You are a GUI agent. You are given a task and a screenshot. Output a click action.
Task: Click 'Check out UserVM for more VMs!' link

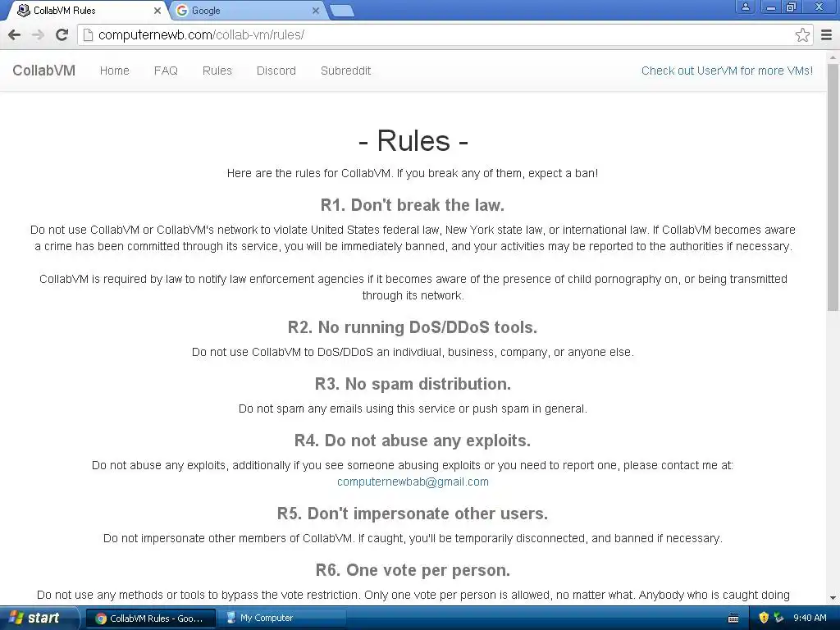pyautogui.click(x=727, y=71)
